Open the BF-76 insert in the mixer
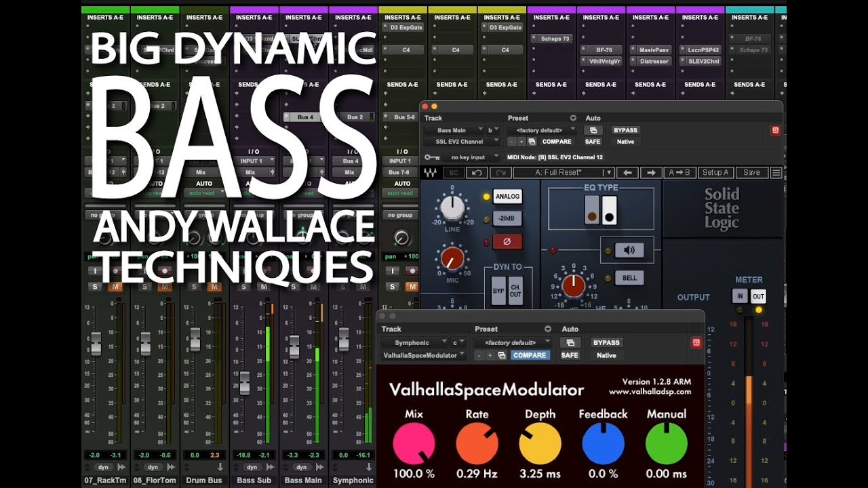Viewport: 868px width, 488px height. (601, 50)
